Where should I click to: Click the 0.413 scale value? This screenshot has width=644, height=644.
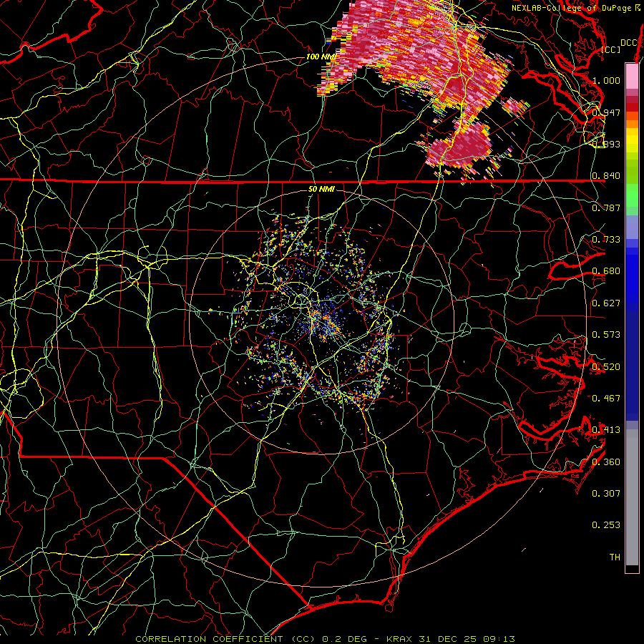click(x=606, y=430)
